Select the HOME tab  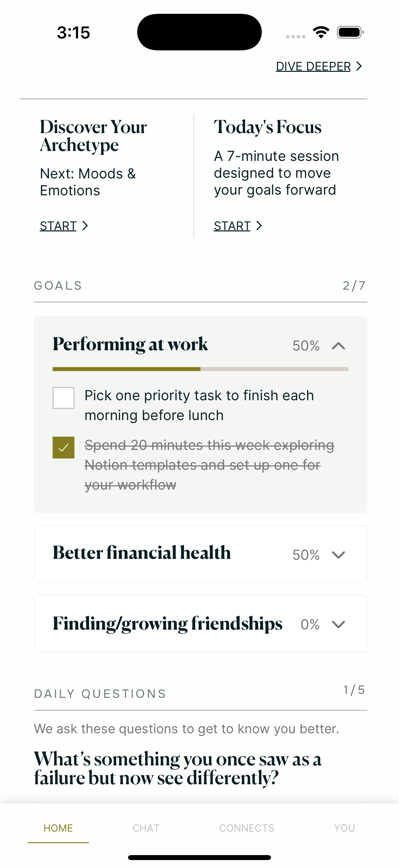pyautogui.click(x=58, y=828)
